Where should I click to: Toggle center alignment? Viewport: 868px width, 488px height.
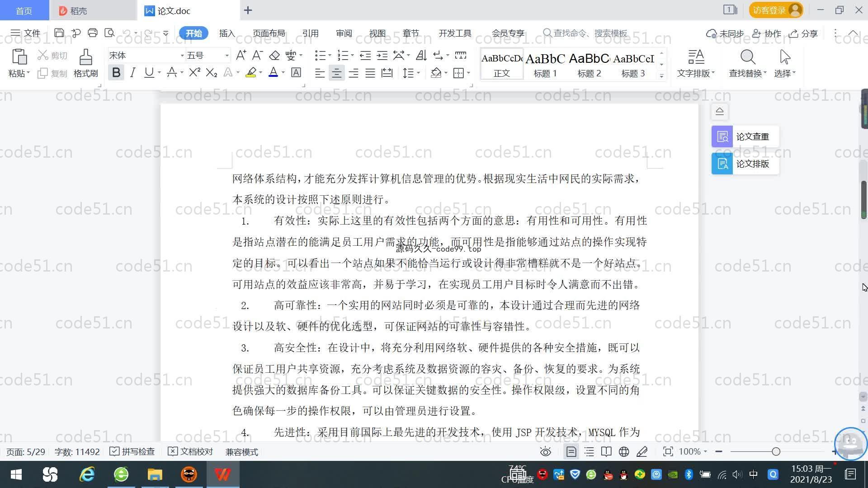pos(336,73)
